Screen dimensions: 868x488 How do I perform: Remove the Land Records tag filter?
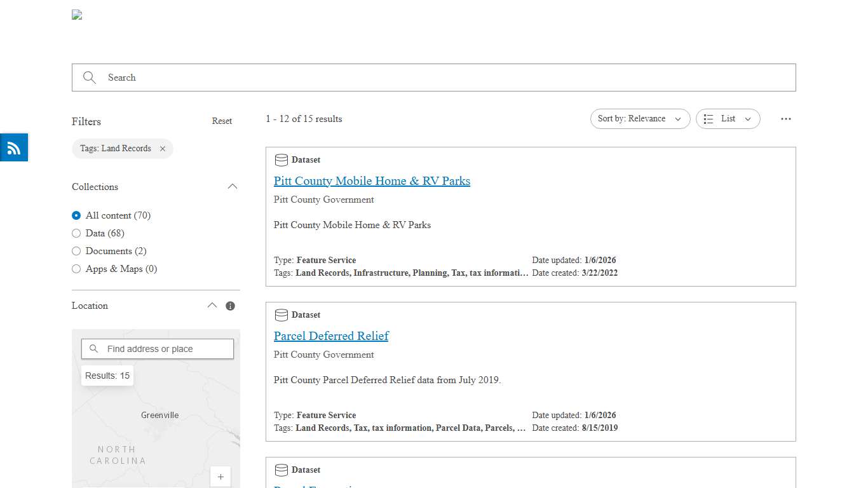163,149
